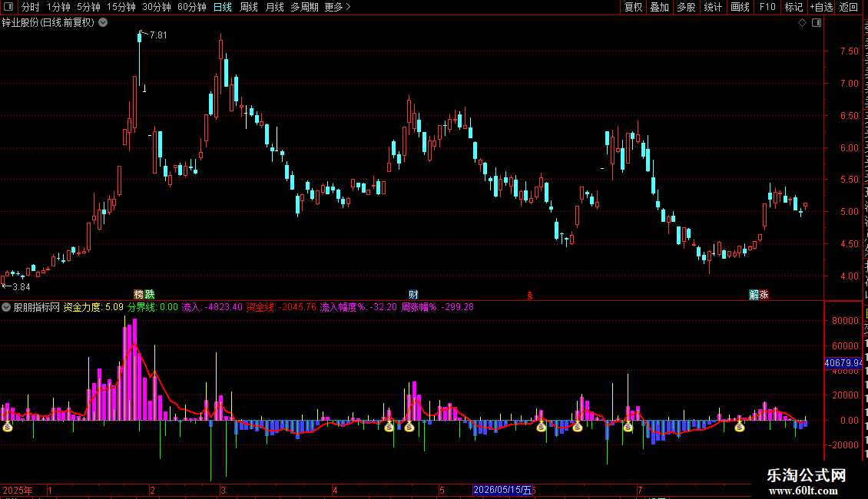The width and height of the screenshot is (868, 499).
Task: Switch to 月线 monthly chart
Action: pyautogui.click(x=274, y=7)
